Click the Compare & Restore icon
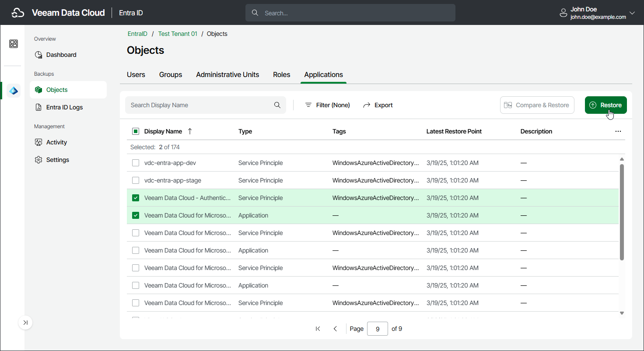Screen dimensions: 644x351 [x=508, y=105]
